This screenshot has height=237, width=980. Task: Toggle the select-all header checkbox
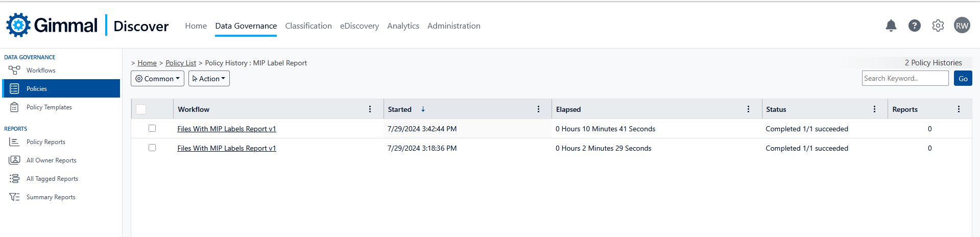(x=141, y=109)
